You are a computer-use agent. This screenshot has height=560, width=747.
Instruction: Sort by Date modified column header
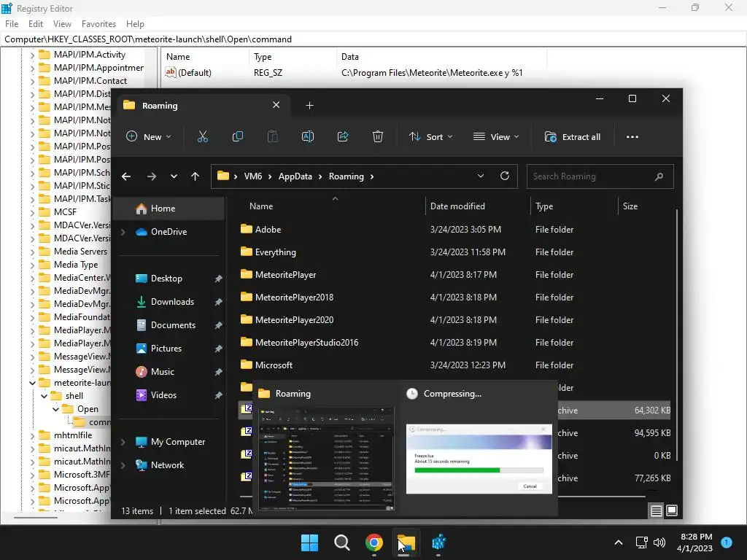457,206
